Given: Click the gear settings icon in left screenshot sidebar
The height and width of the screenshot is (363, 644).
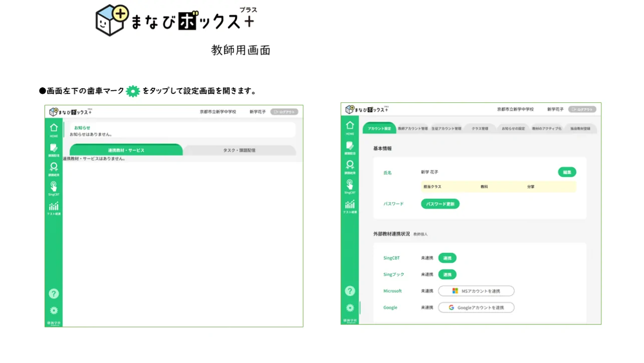Looking at the screenshot, I should pos(54,310).
